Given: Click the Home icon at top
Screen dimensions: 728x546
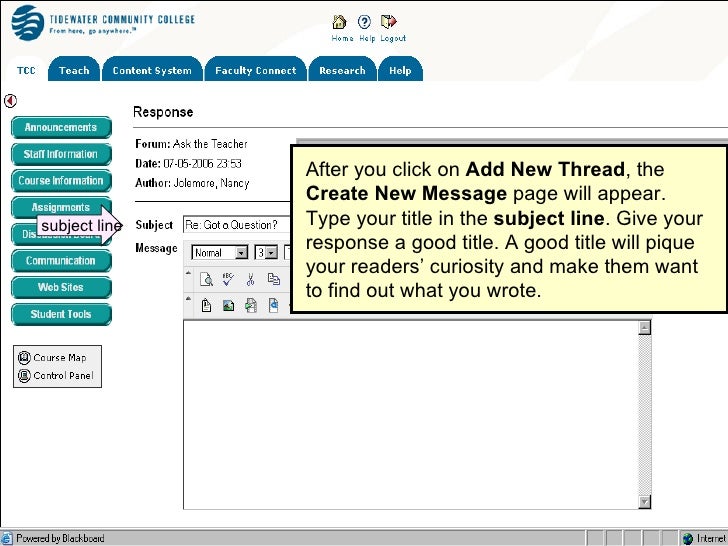Looking at the screenshot, I should [339, 22].
